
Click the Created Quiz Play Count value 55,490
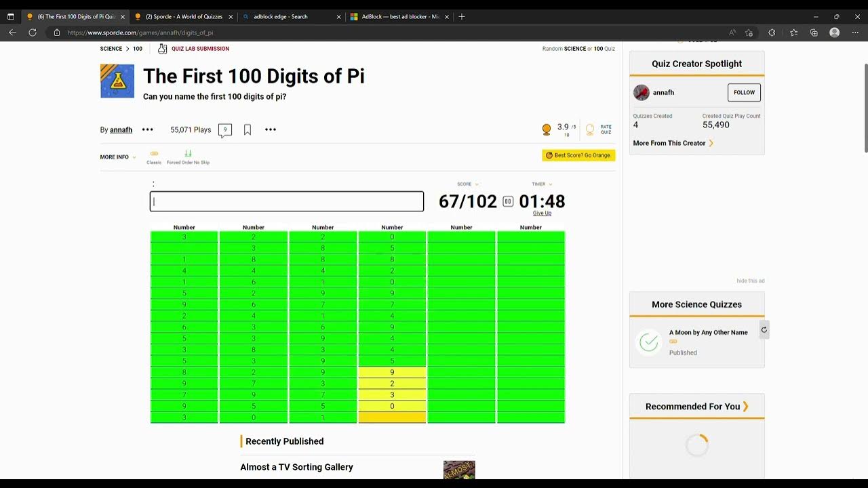click(716, 125)
